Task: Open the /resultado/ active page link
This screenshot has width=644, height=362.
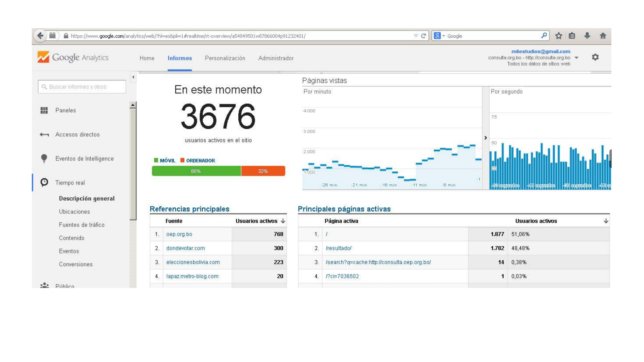Action: click(x=339, y=248)
